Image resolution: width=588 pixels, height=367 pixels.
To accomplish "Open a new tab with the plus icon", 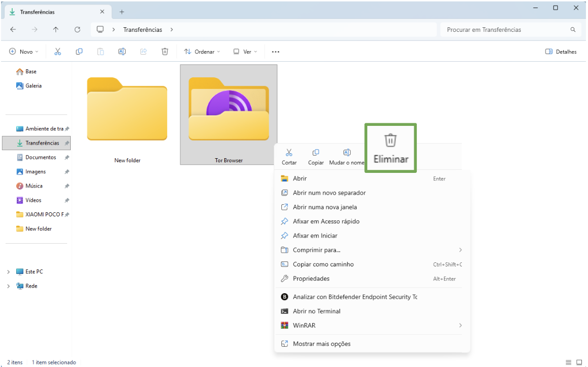I will pyautogui.click(x=122, y=12).
